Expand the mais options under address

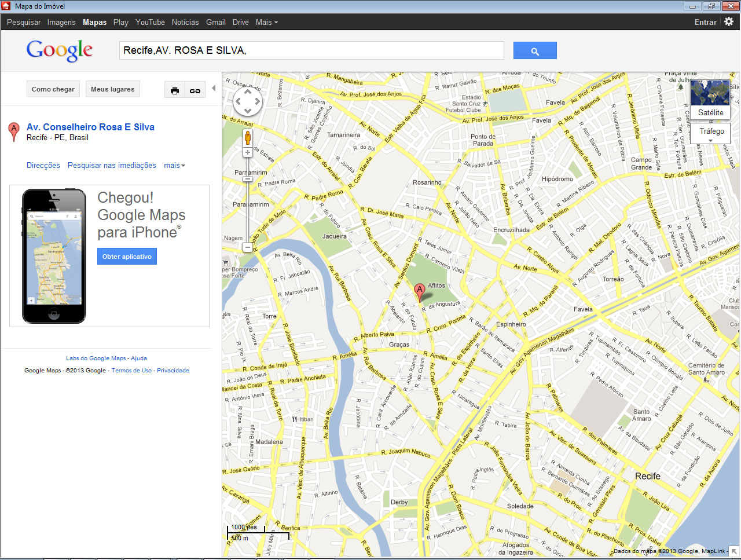(x=174, y=166)
